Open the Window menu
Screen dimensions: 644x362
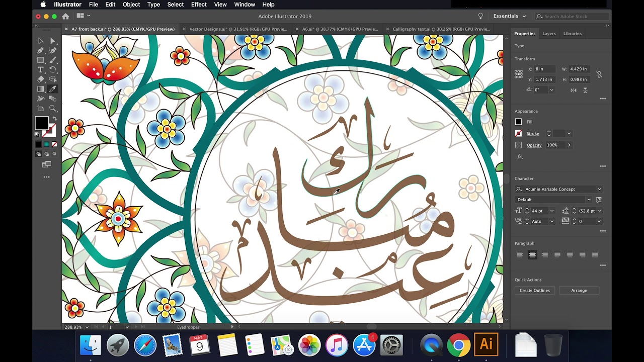[x=245, y=5]
